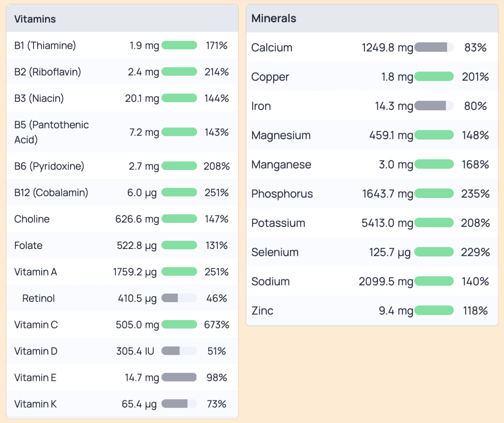Open the Folate nutrient row
The width and height of the screenshot is (504, 423).
tap(122, 245)
